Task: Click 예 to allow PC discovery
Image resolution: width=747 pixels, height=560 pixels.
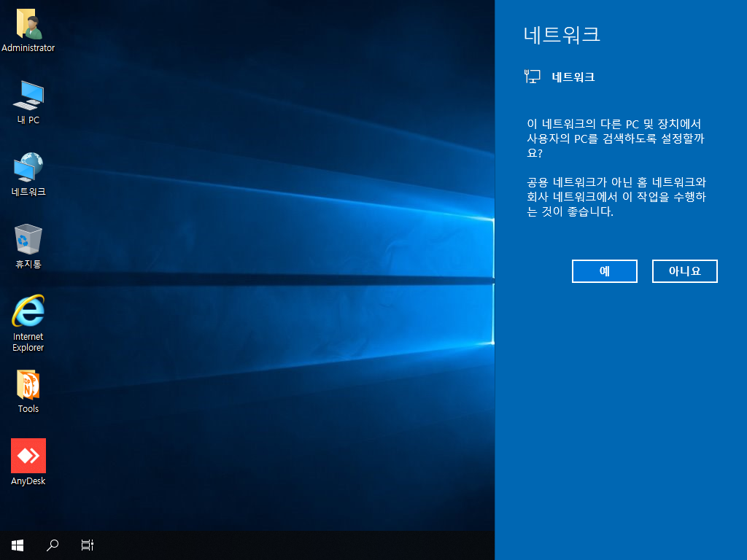Action: [x=605, y=271]
